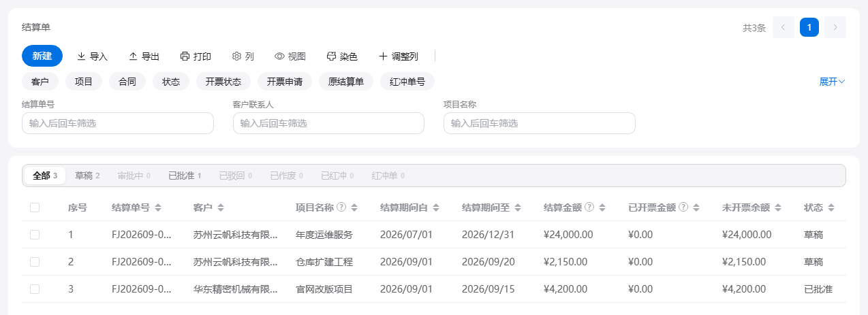Open the 视图 eye view option

click(290, 56)
